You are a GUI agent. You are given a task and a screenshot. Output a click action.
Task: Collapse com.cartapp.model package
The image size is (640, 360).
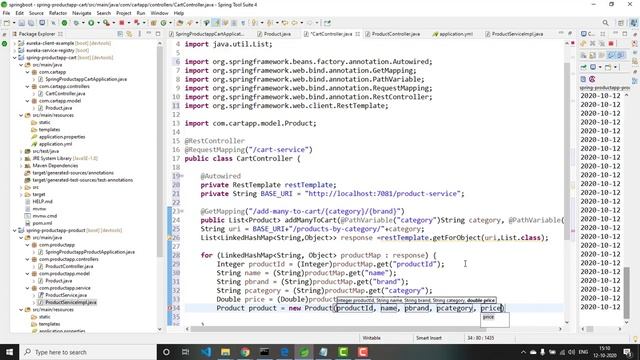coord(28,101)
